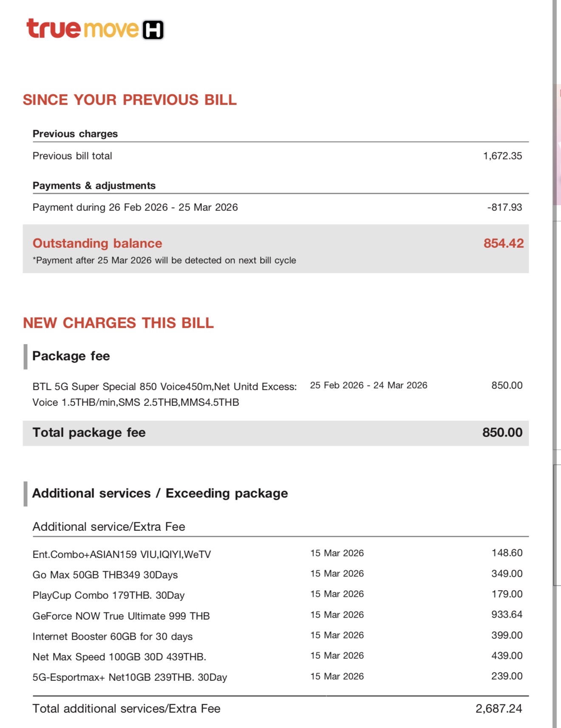Click the 'Since Your Previous Bill' heading
561x728 pixels.
130,100
